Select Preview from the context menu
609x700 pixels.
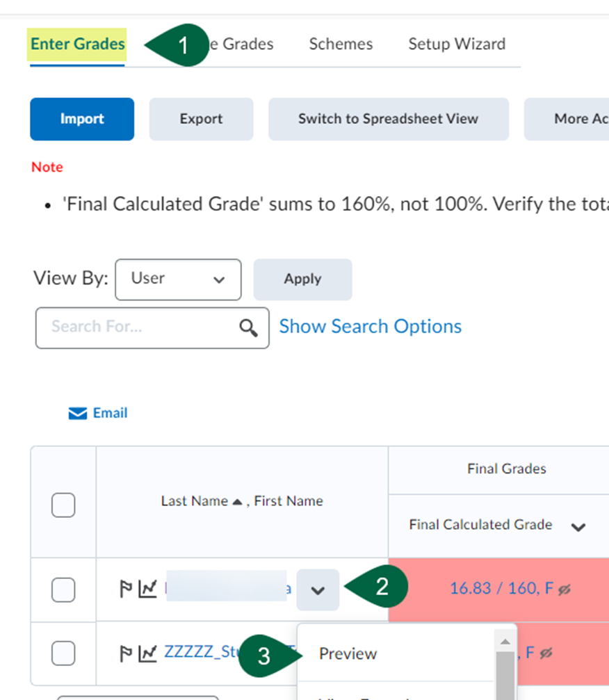pos(348,653)
